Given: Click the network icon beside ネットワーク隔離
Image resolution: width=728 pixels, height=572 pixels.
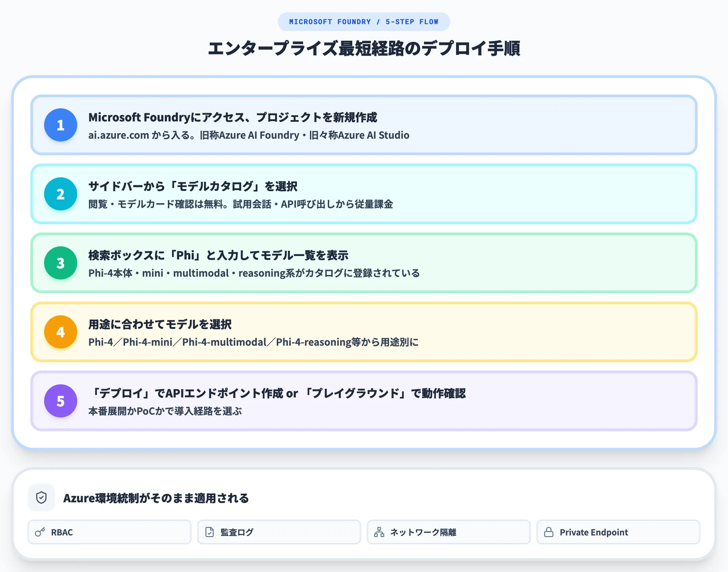Looking at the screenshot, I should 379,532.
